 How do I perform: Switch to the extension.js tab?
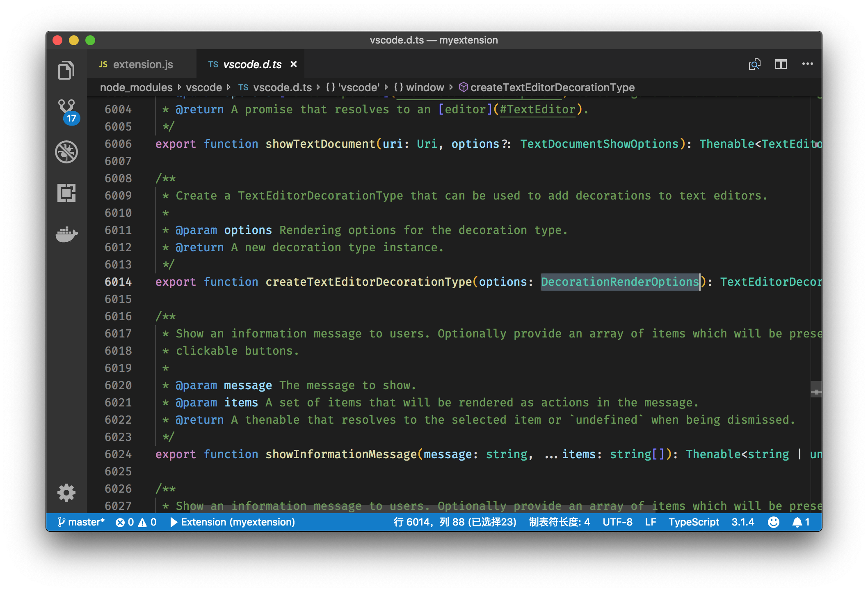click(x=142, y=64)
